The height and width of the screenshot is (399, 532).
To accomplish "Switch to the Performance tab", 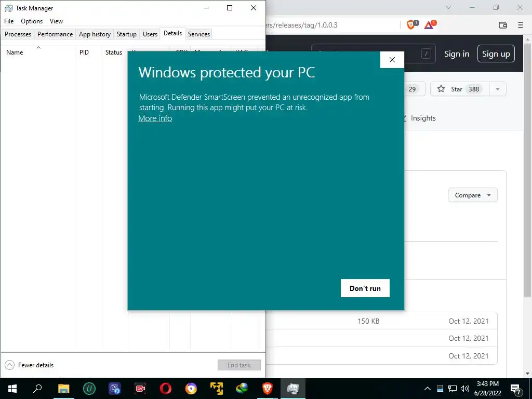I will pyautogui.click(x=55, y=34).
